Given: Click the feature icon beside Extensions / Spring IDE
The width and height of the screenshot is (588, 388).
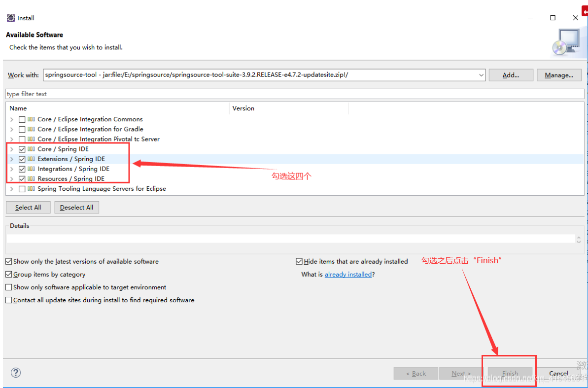Looking at the screenshot, I should 31,159.
